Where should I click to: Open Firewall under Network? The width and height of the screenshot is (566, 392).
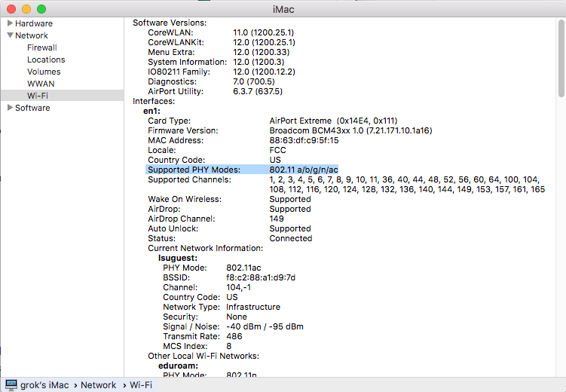(42, 47)
